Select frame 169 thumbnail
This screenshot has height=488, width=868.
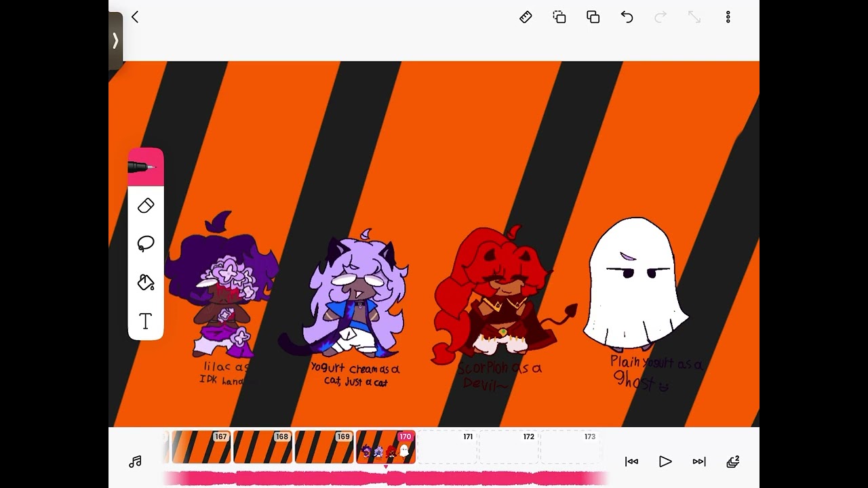(x=323, y=447)
